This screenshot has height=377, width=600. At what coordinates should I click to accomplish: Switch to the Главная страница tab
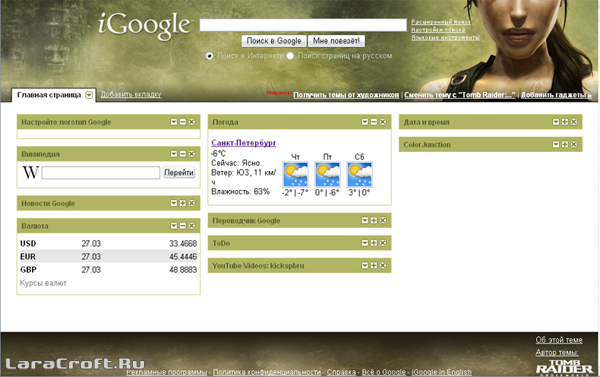(x=49, y=95)
